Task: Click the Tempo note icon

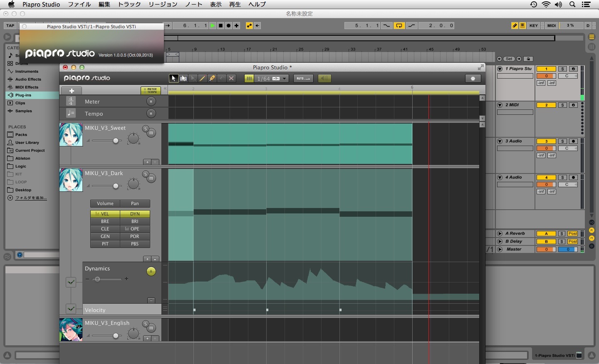Action: click(71, 113)
